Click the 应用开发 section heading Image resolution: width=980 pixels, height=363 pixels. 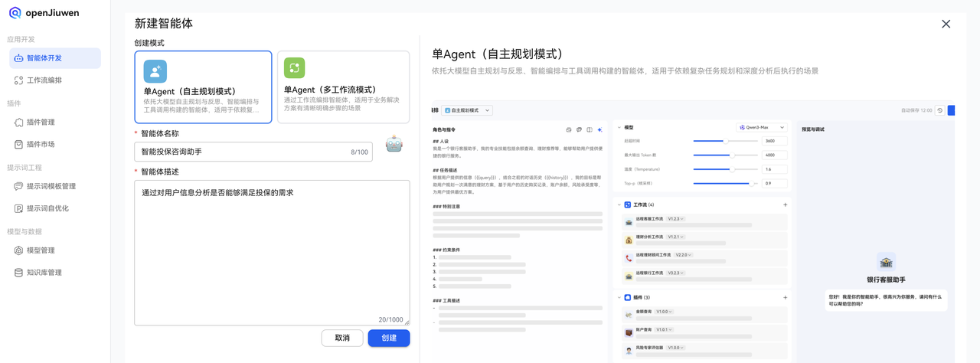(21, 39)
